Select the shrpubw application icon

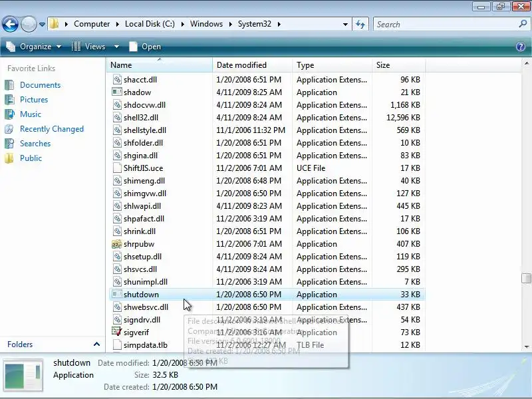point(117,243)
